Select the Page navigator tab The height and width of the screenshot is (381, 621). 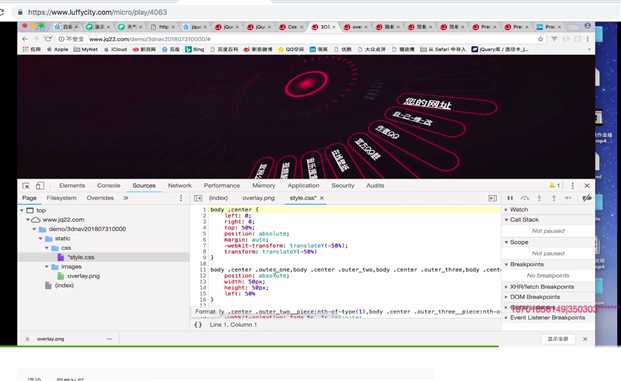[29, 198]
